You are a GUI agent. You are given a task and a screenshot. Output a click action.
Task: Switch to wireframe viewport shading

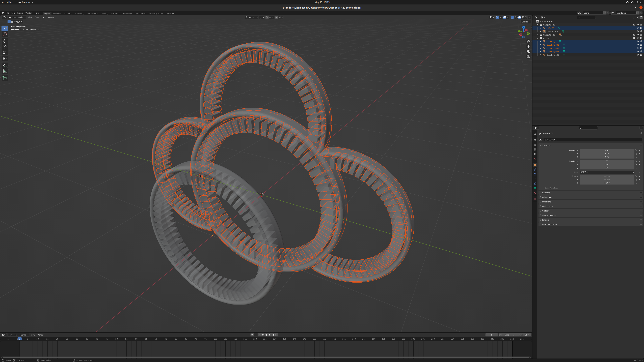516,17
